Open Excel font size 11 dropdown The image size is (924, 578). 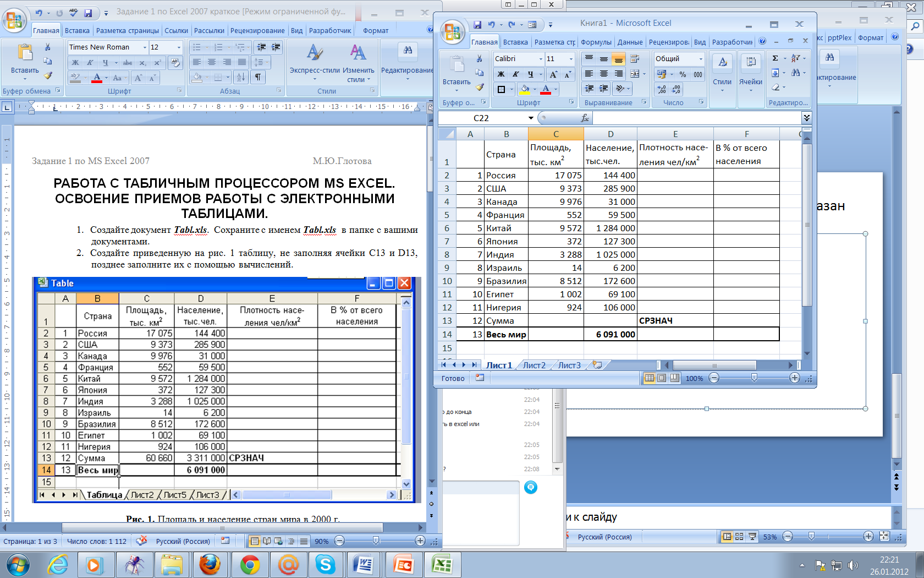(571, 59)
